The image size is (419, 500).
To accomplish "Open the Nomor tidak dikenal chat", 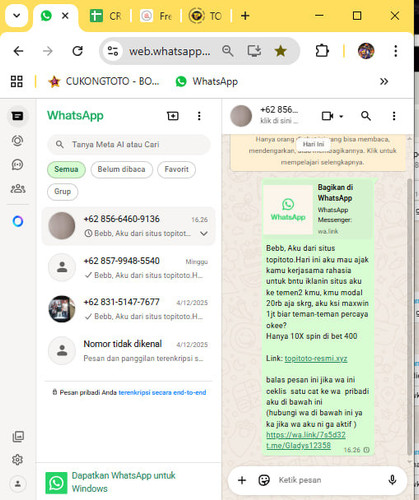I will (128, 351).
